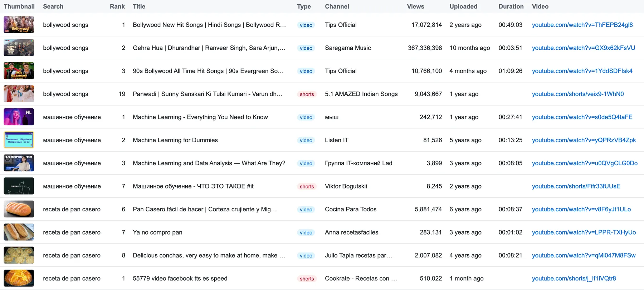Select duration value 01:09:26

pyautogui.click(x=510, y=71)
